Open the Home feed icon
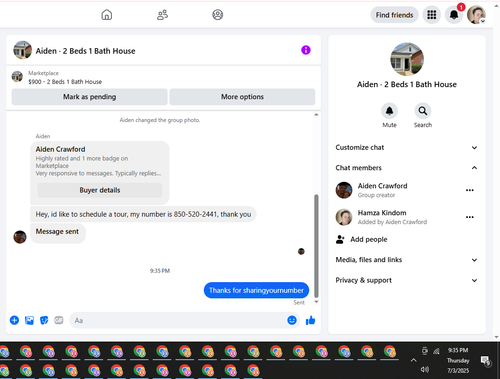 (x=107, y=15)
